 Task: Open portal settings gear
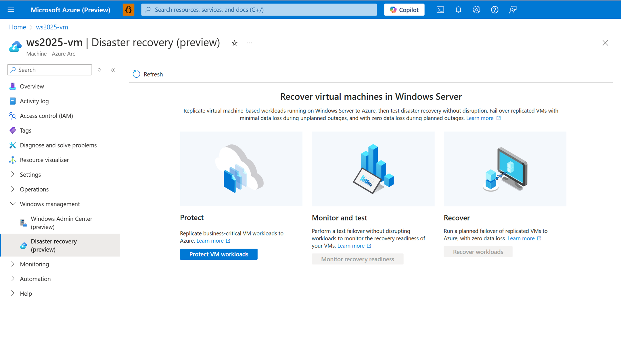tap(476, 9)
